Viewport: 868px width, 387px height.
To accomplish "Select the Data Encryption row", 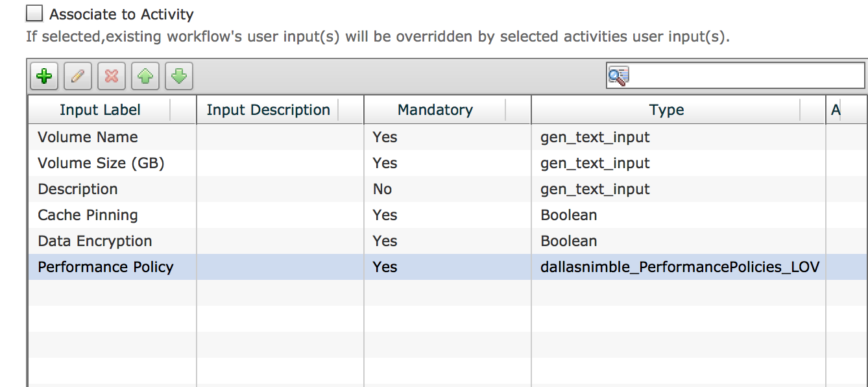I will point(448,241).
